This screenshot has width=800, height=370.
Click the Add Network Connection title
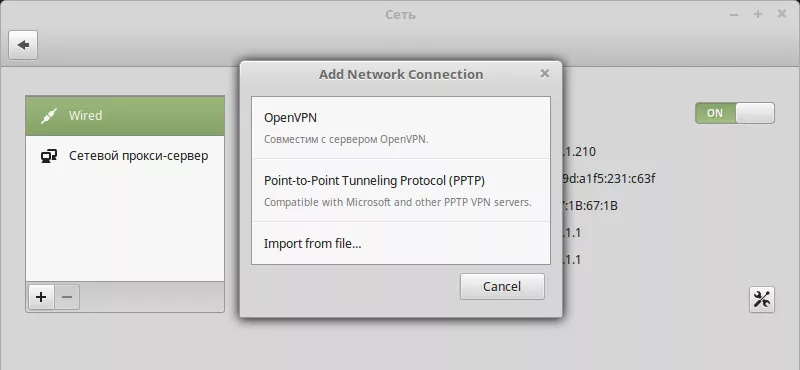tap(401, 75)
